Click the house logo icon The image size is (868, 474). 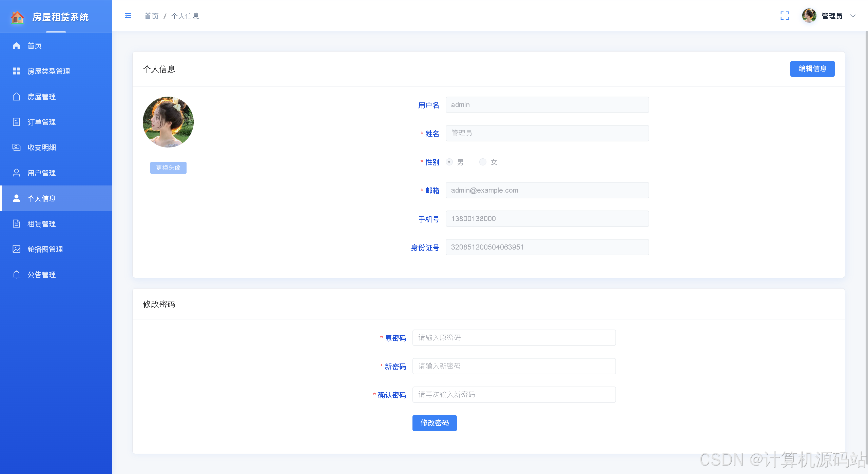(17, 17)
